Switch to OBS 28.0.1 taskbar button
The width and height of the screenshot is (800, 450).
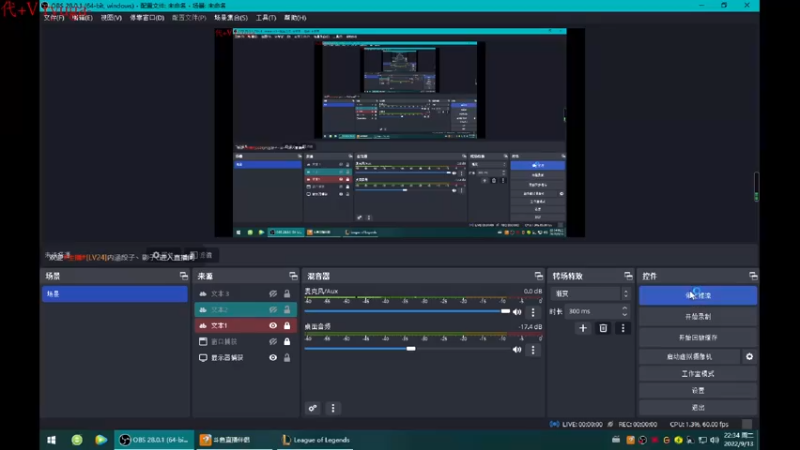154,440
